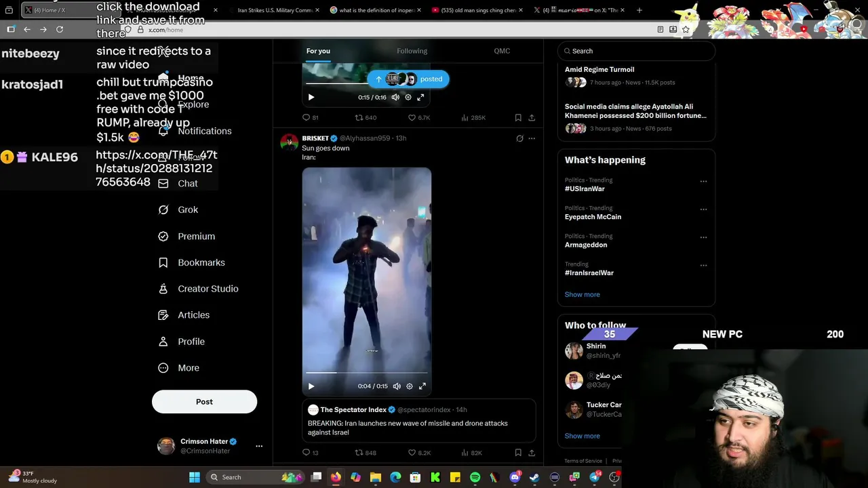Open Discord from the taskbar
The width and height of the screenshot is (868, 488).
(515, 477)
